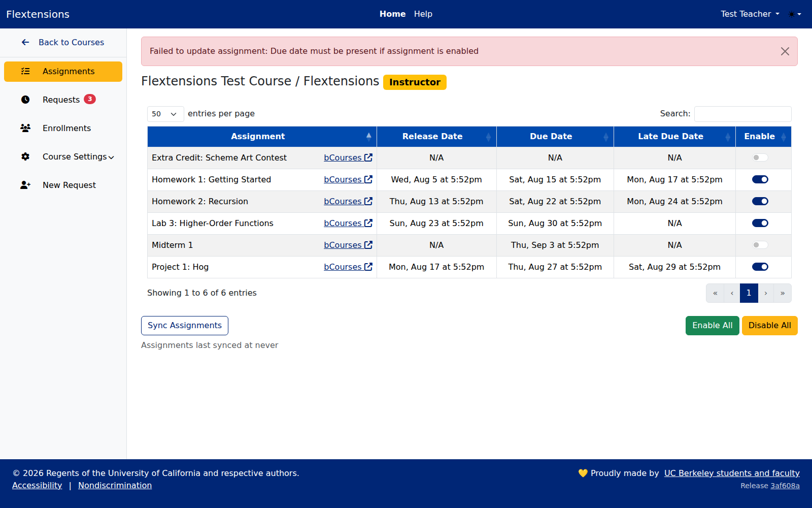
Task: Click the back arrow icon beside Back to Courses
Action: click(25, 42)
